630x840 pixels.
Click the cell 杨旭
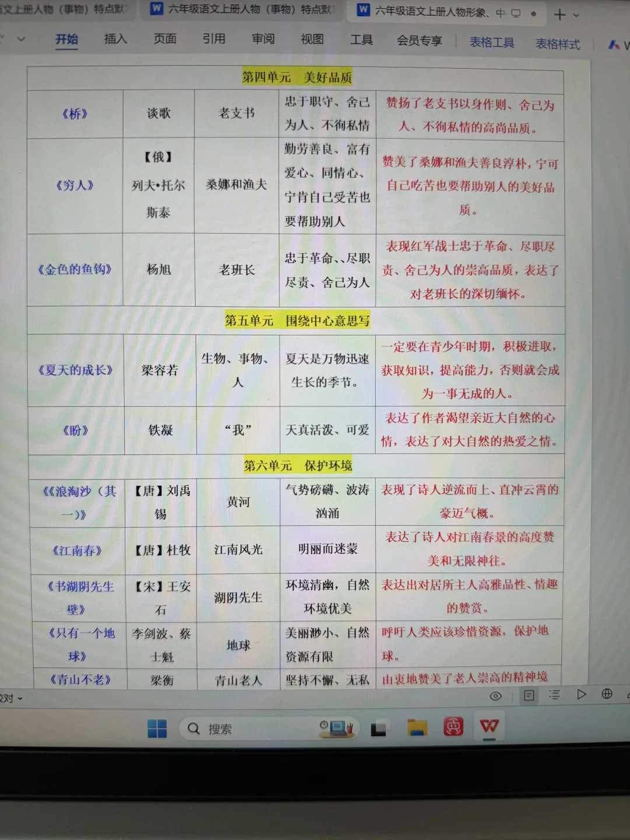(159, 269)
